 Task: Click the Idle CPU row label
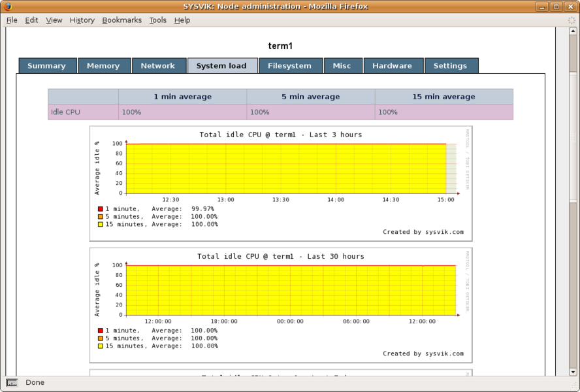[65, 112]
